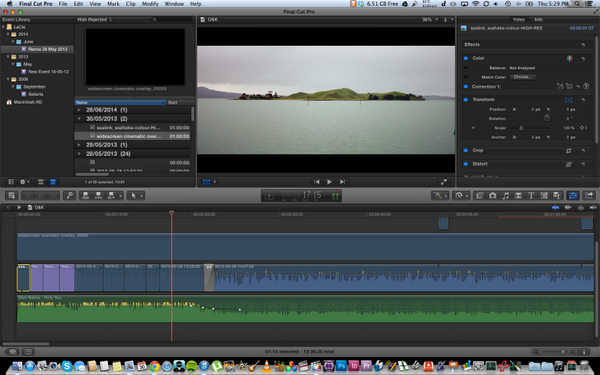This screenshot has height=375, width=600.
Task: Activate the Crop onscreen control icon
Action: (569, 150)
